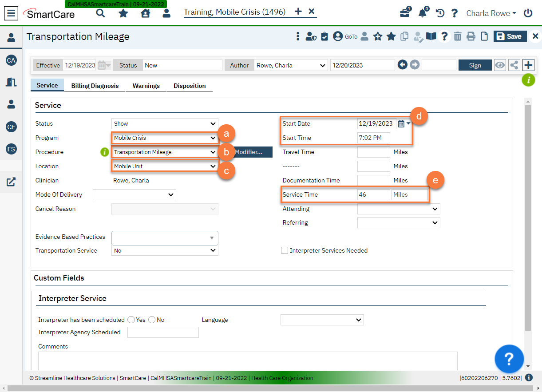Image resolution: width=542 pixels, height=392 pixels.
Task: Click the notifications bell icon
Action: click(423, 13)
